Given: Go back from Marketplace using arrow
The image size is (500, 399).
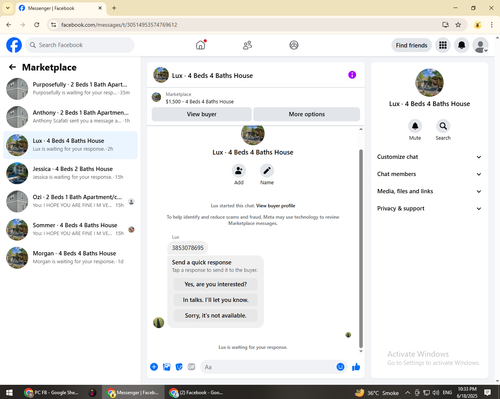Looking at the screenshot, I should [x=12, y=67].
